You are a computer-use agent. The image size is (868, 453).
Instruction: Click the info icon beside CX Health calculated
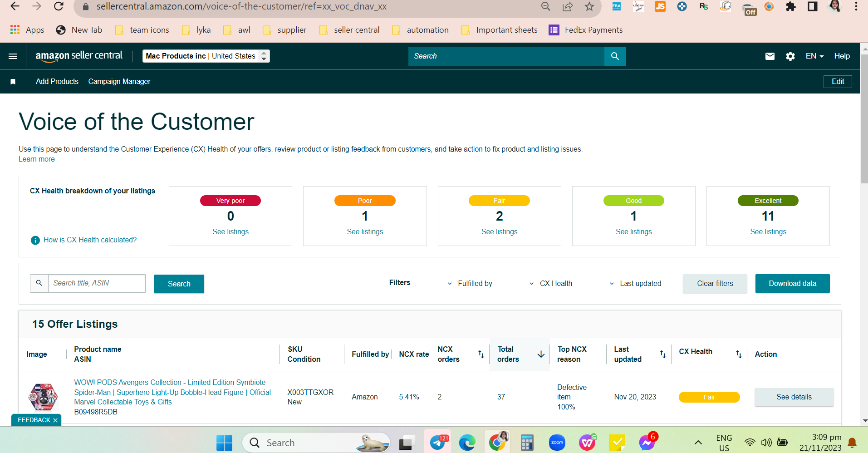pyautogui.click(x=35, y=240)
